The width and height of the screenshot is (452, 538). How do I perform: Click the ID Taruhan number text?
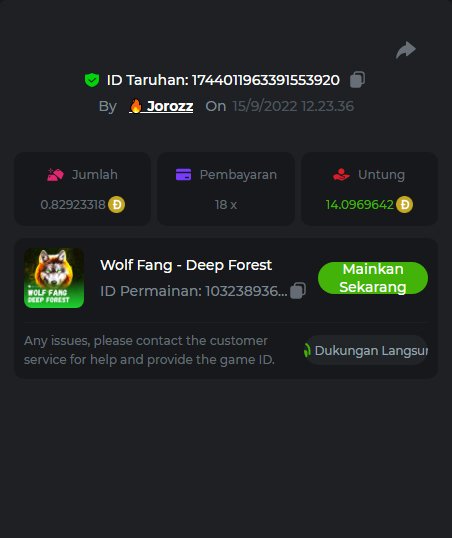pos(266,80)
